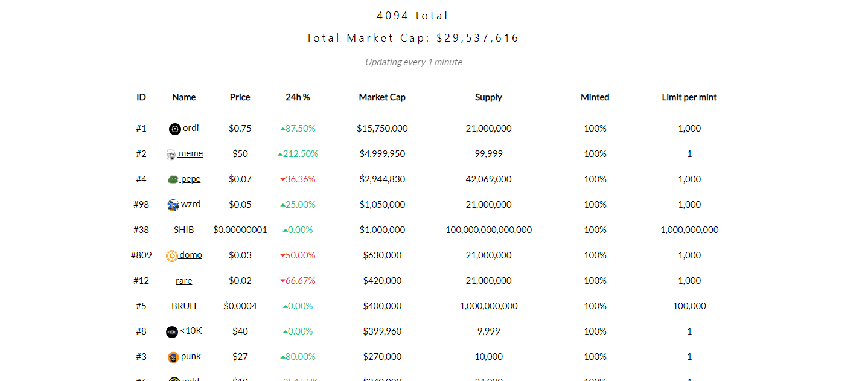
Task: Sort by the Name column header
Action: [x=184, y=97]
